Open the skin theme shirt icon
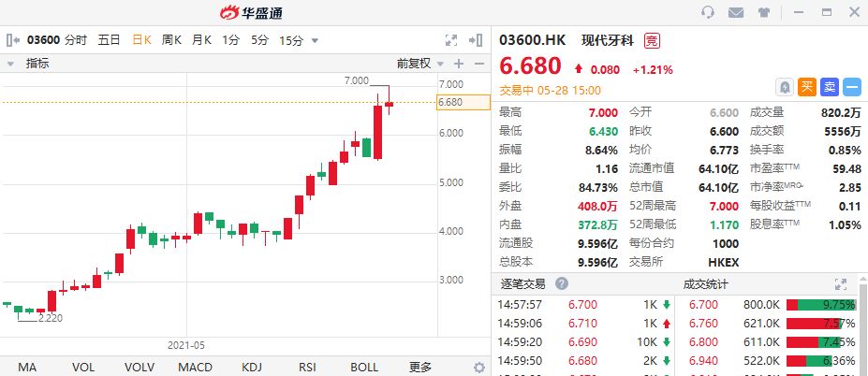Image resolution: width=868 pixels, height=376 pixels. [764, 12]
